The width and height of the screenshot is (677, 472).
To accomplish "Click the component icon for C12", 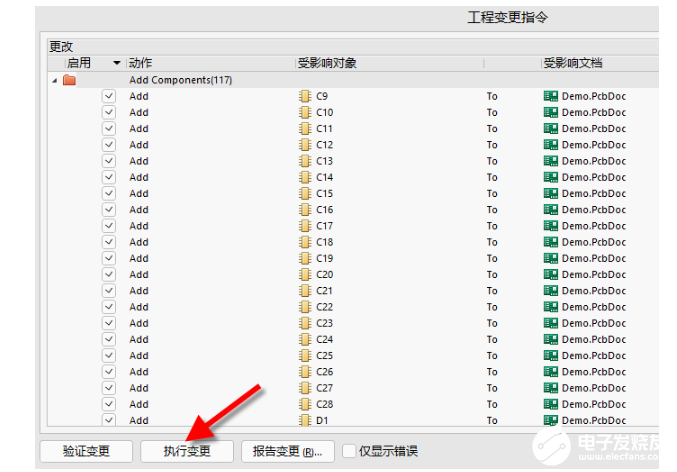I will (305, 145).
